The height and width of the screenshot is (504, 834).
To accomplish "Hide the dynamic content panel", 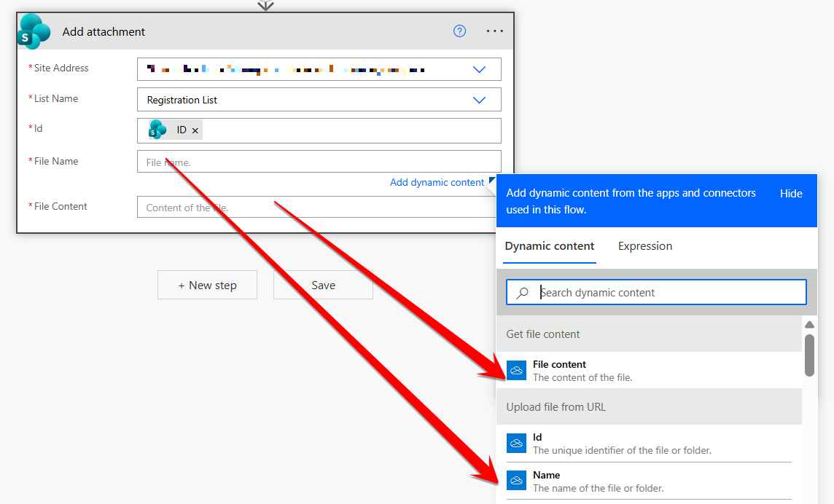I will 791,194.
